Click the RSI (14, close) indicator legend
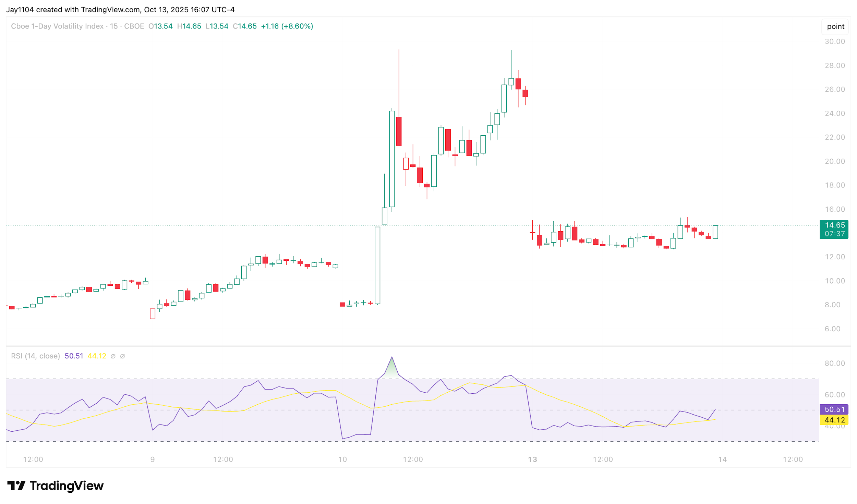This screenshot has height=504, width=857. pyautogui.click(x=35, y=356)
